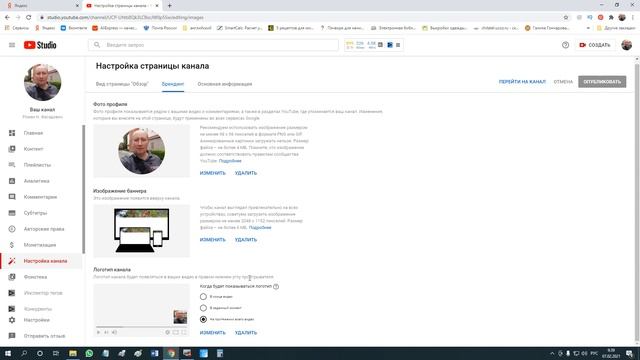The image size is (640, 360).
Task: Select the Настройка канала wand icon
Action: pyautogui.click(x=12, y=261)
